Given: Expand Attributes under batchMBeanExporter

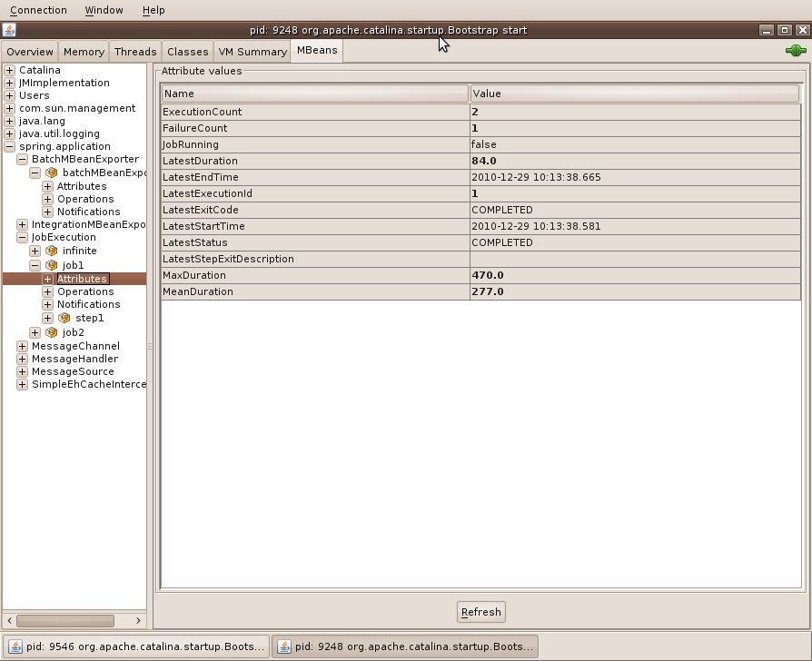Looking at the screenshot, I should pyautogui.click(x=46, y=186).
